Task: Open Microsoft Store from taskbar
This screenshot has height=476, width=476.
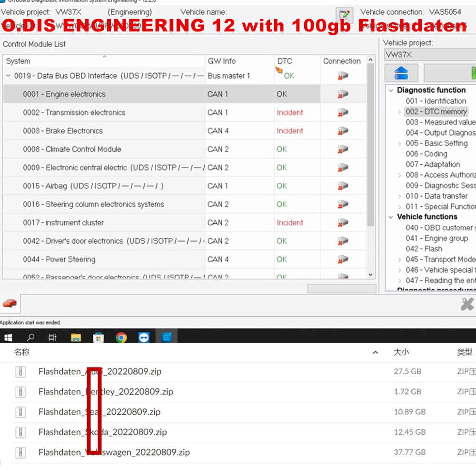Action: 98,337
